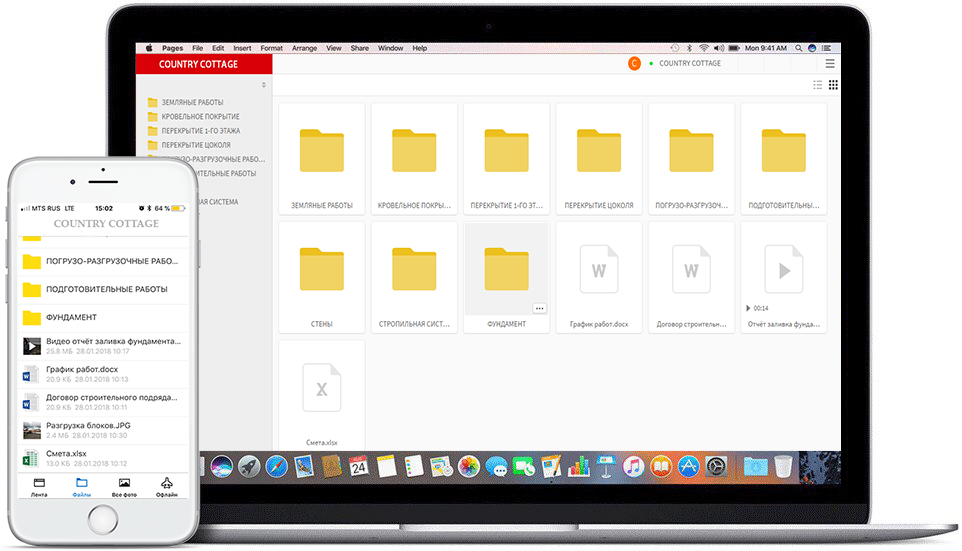Open Safari from the Dock
962x551 pixels.
[277, 466]
